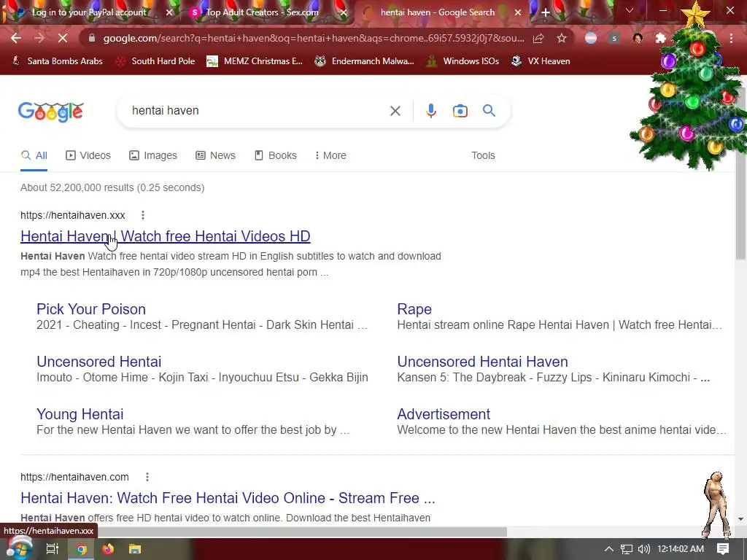Screen dimensions: 747x560
Task: Switch to the PayPal login tab
Action: (x=89, y=12)
